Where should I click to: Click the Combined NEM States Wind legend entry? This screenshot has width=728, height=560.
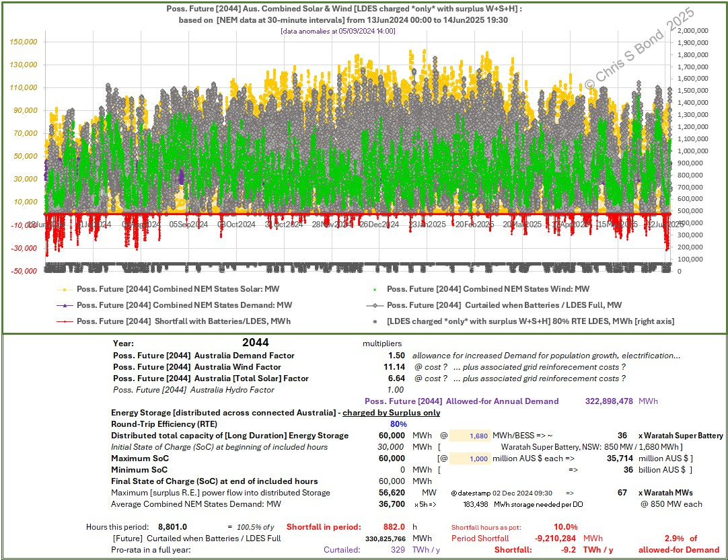pos(480,289)
